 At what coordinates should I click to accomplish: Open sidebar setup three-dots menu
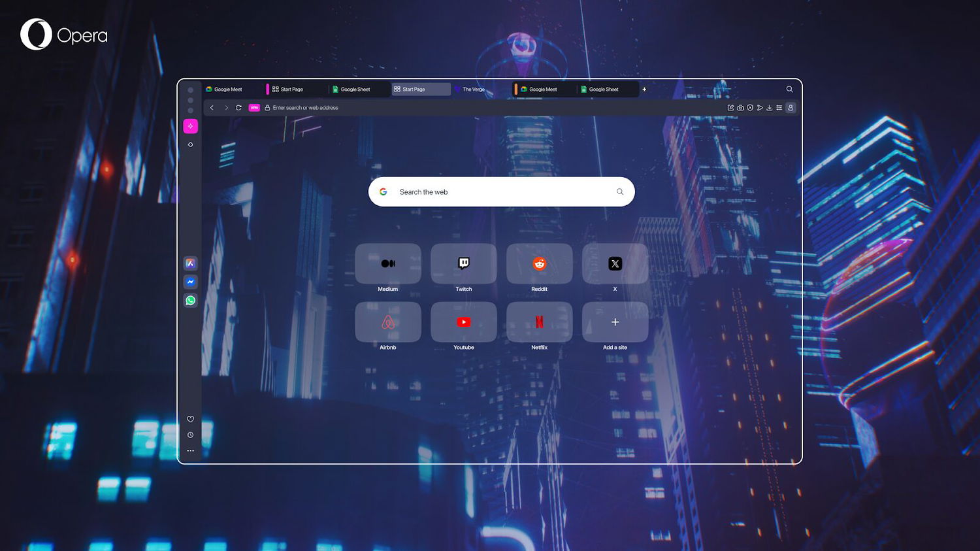point(190,451)
